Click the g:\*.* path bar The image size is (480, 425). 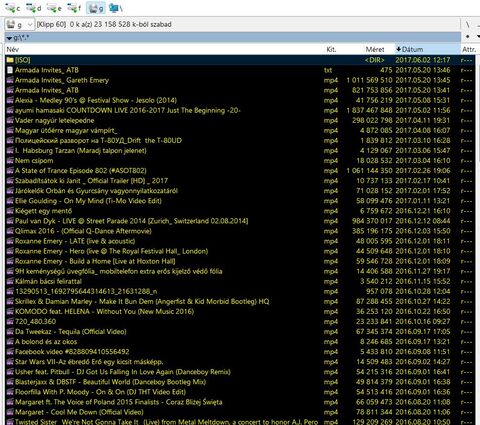click(x=233, y=38)
